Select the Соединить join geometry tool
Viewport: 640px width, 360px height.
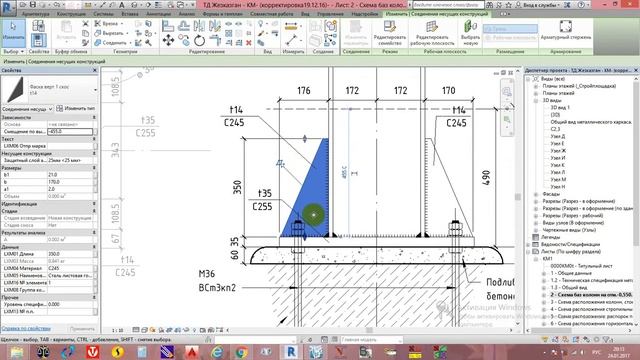tap(112, 42)
